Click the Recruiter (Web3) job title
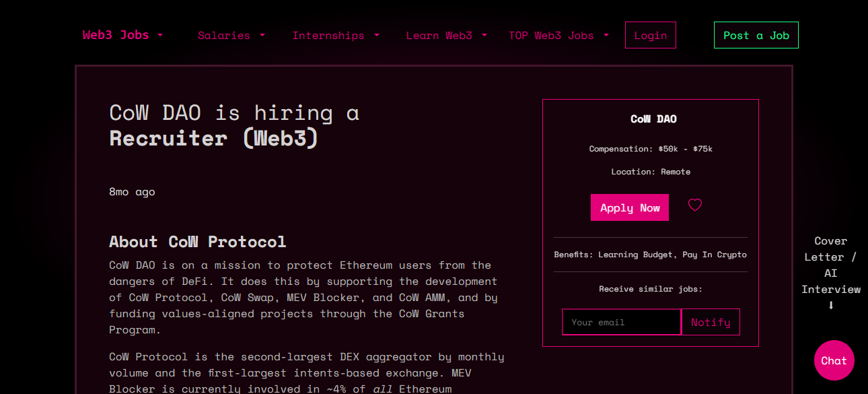The image size is (868, 394). [214, 138]
